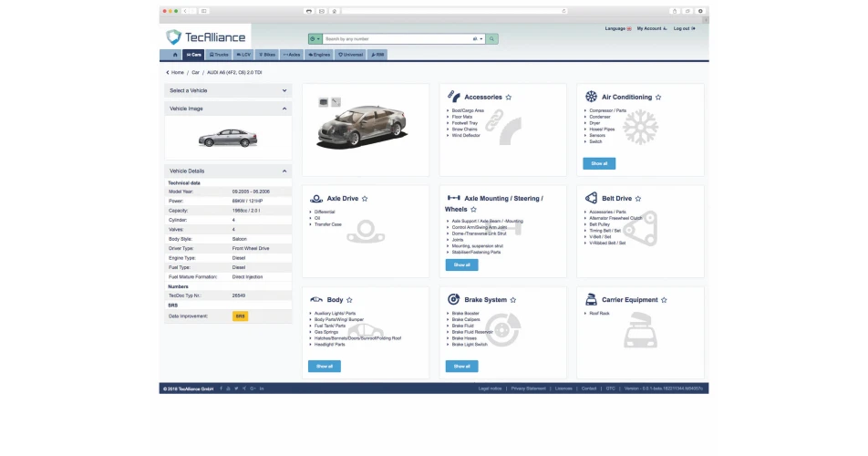
Task: Click Home breadcrumb link
Action: tap(177, 72)
